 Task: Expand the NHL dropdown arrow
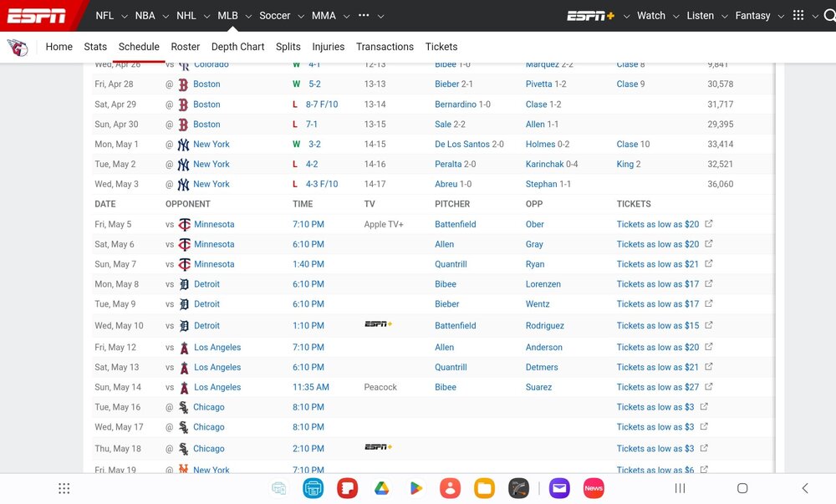coord(206,17)
